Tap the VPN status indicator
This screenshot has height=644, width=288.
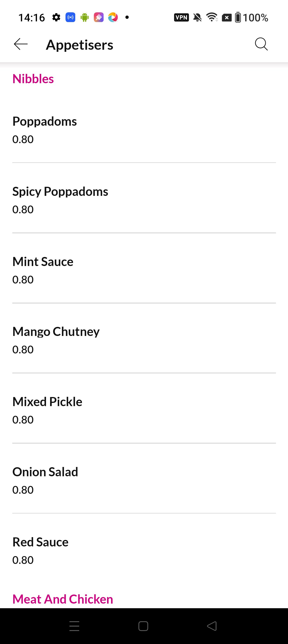(x=181, y=17)
